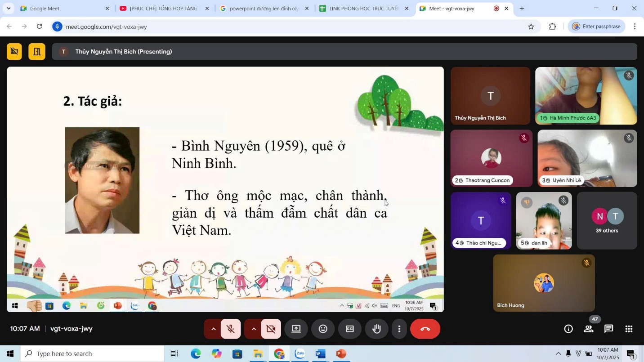Click the red leave call button
This screenshot has height=362, width=644.
pos(425,329)
